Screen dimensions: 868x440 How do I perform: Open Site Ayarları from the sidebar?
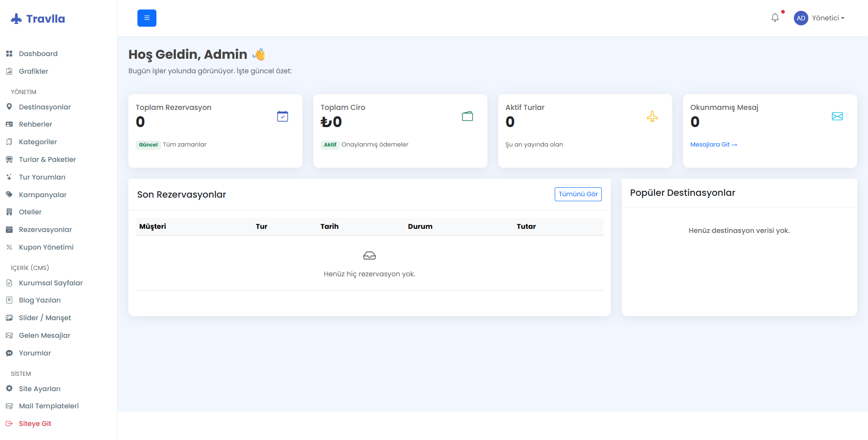(x=39, y=388)
